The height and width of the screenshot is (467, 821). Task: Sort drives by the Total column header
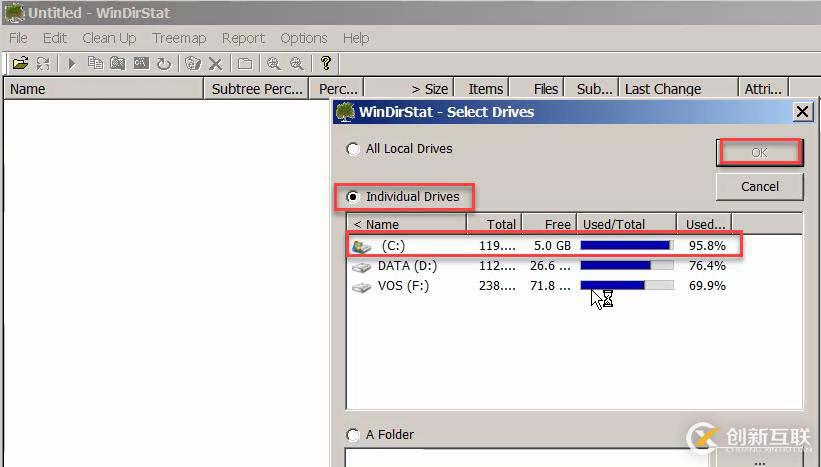tap(494, 224)
